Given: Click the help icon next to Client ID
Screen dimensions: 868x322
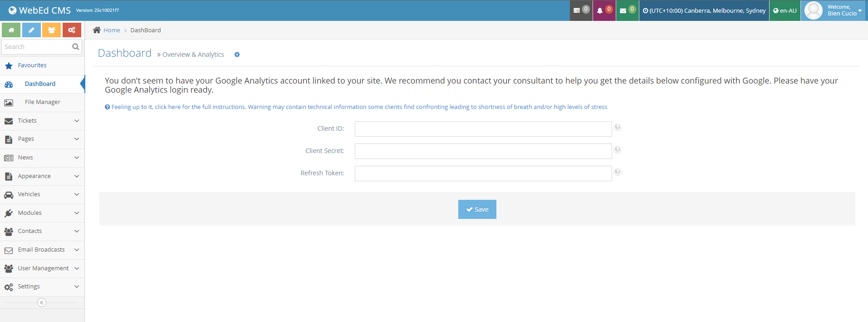Looking at the screenshot, I should click(618, 128).
